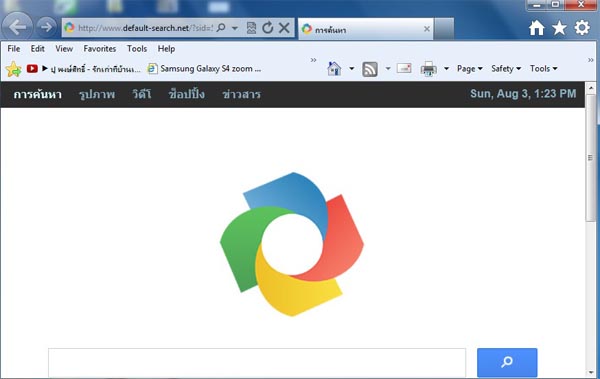Refresh the page using the reload icon
The height and width of the screenshot is (379, 600).
pos(267,28)
